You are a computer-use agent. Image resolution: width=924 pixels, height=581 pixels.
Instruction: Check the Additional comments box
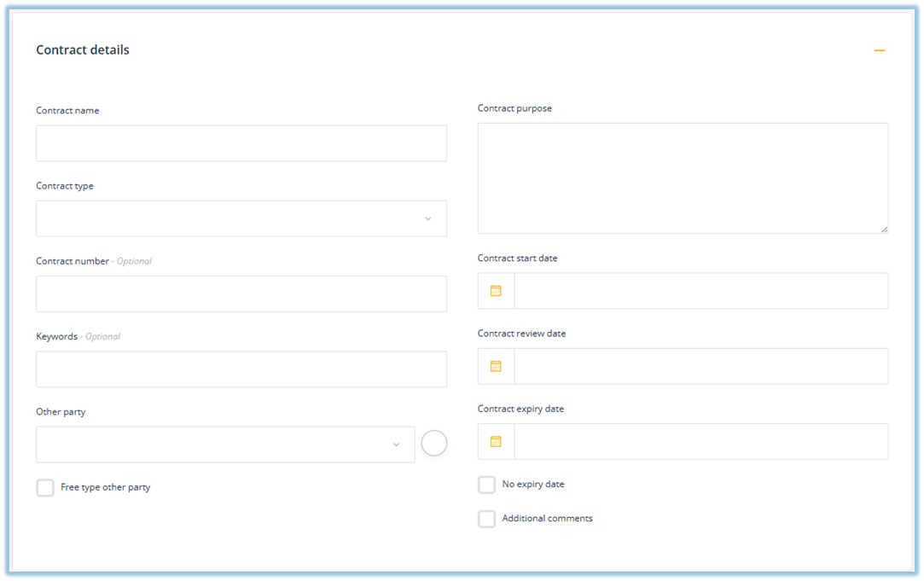point(486,519)
